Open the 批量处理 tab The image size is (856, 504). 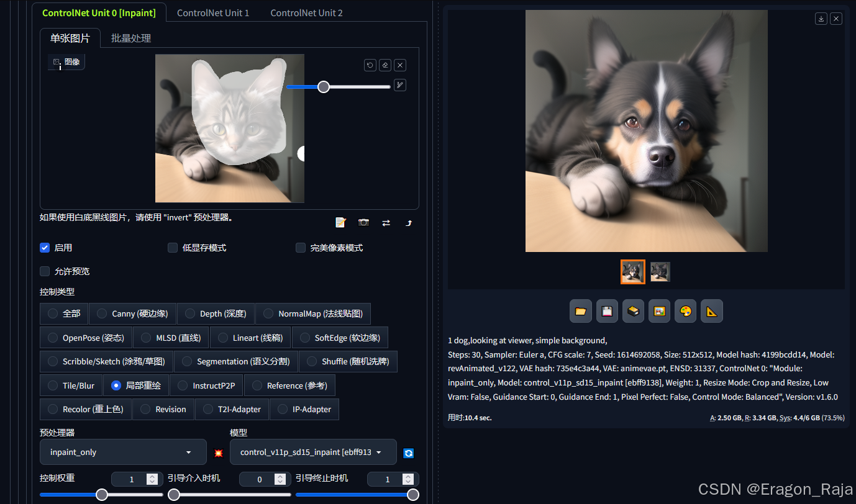point(131,38)
